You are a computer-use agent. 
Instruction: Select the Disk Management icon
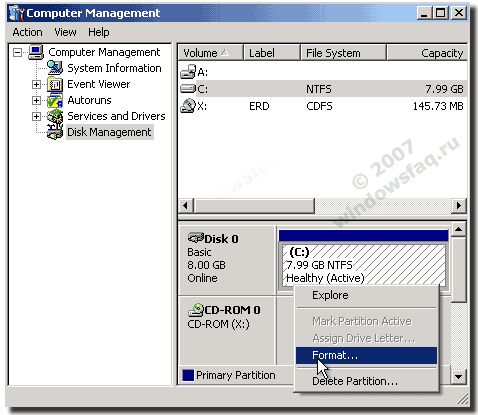(x=55, y=132)
